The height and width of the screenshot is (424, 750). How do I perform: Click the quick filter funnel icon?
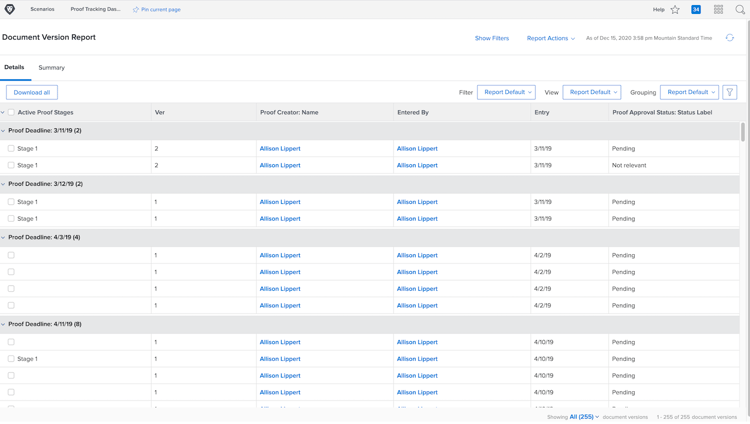730,92
